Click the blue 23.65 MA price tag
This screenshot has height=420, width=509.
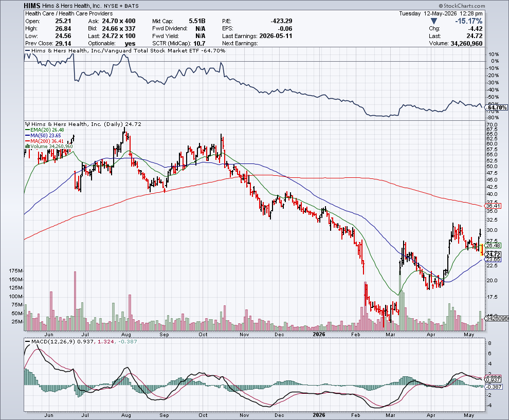pos(493,259)
